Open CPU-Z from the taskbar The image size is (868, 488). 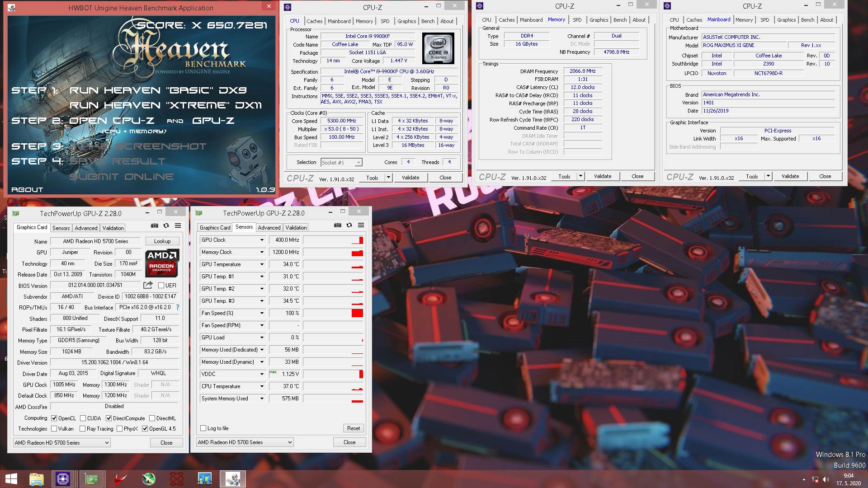(x=63, y=479)
